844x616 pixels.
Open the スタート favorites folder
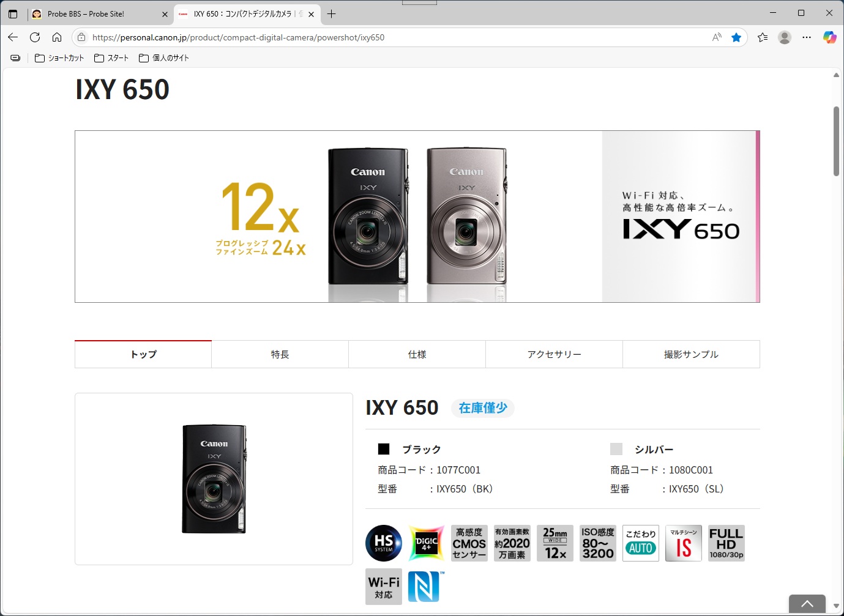click(x=111, y=58)
